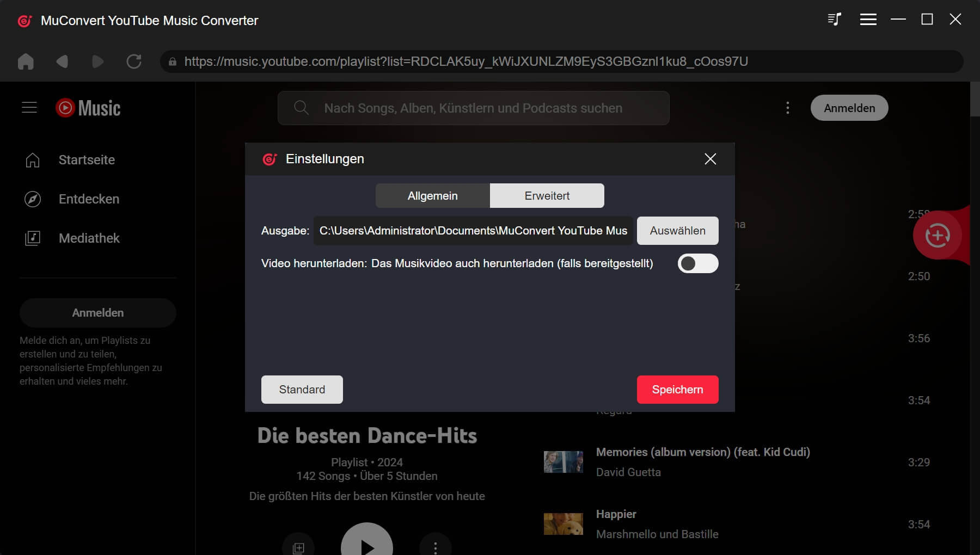
Task: Click the 2:50 track duration
Action: pos(919,276)
